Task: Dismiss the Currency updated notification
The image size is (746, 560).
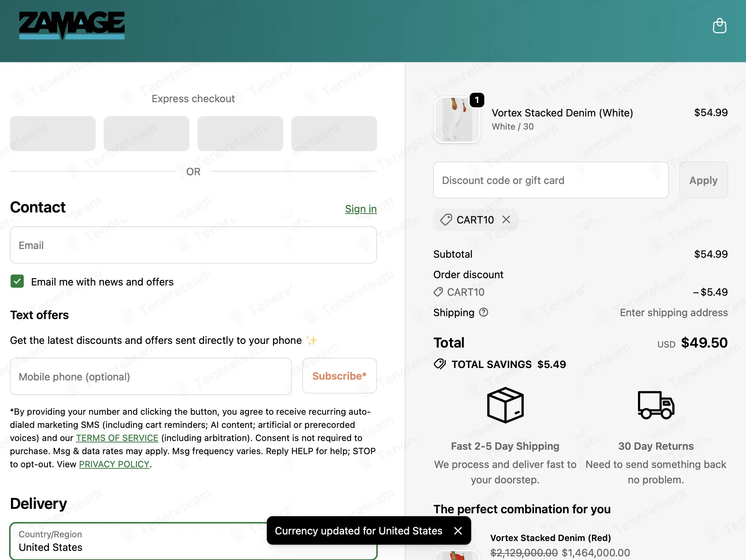Action: click(x=458, y=530)
